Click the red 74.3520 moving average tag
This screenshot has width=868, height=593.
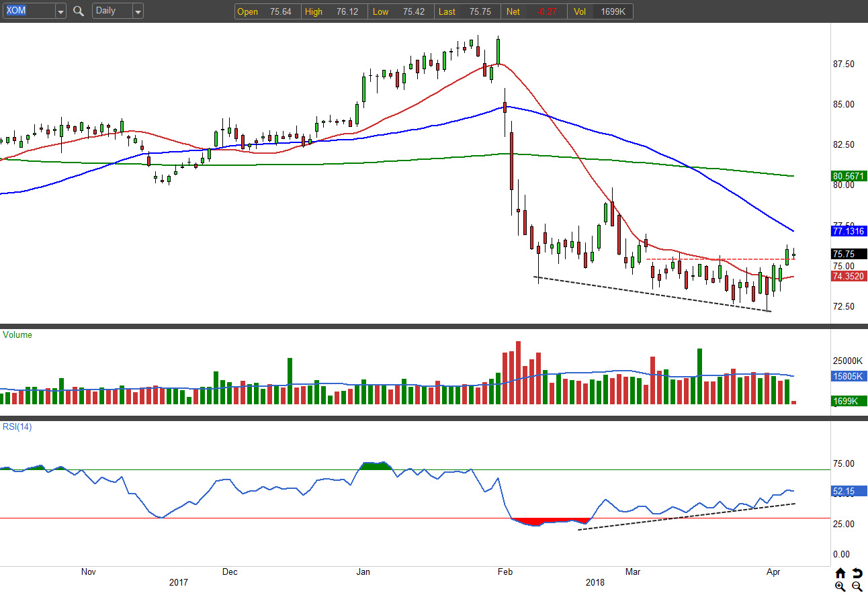pos(849,276)
